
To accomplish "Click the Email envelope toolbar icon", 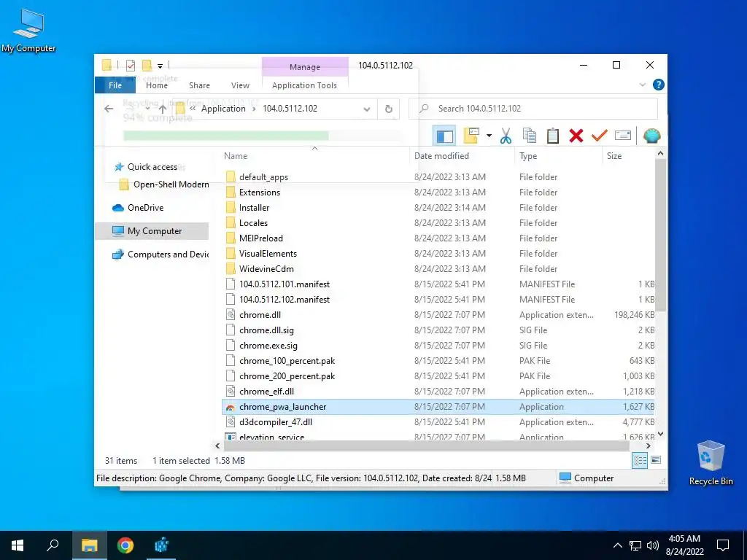I will [623, 136].
